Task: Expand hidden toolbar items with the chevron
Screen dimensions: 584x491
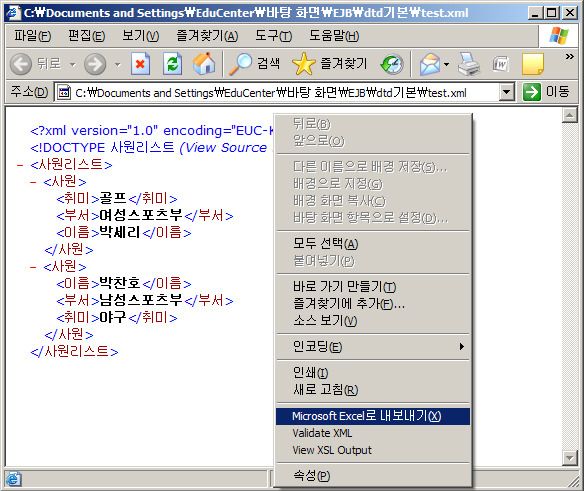Action: point(569,57)
